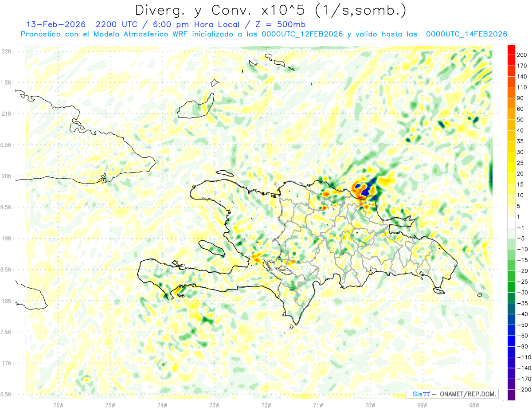The height and width of the screenshot is (411, 532).
Task: Click the '17N' latitude label
Action: pos(6,363)
